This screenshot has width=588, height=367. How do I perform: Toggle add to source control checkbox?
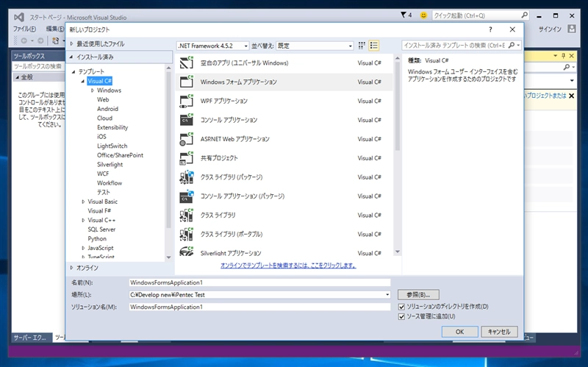tap(401, 316)
